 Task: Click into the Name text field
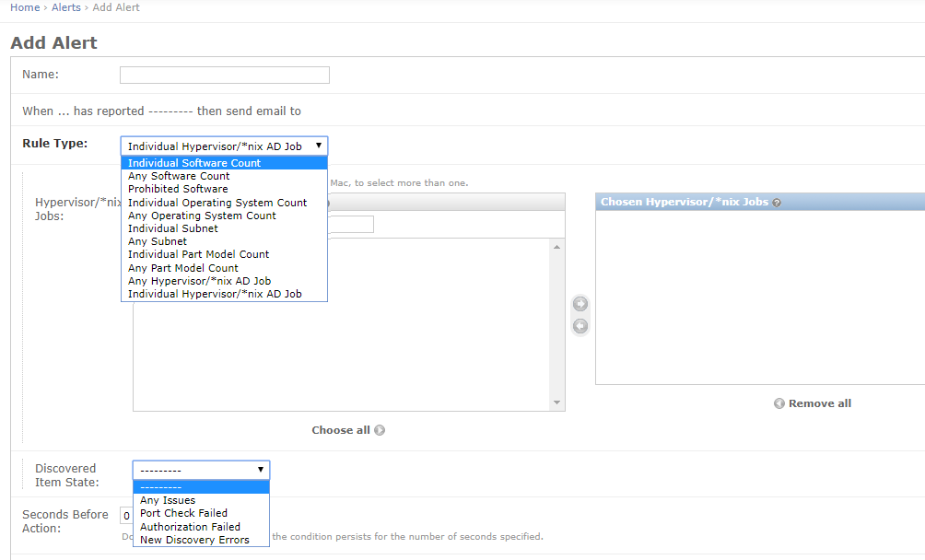(224, 76)
